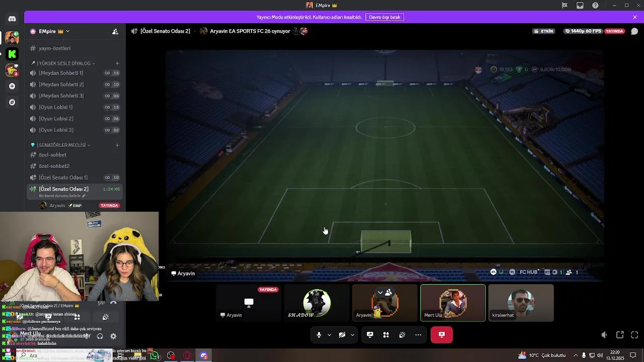Open the inbox icon in title bar
Screen dimensions: 644x362
pyautogui.click(x=580, y=6)
